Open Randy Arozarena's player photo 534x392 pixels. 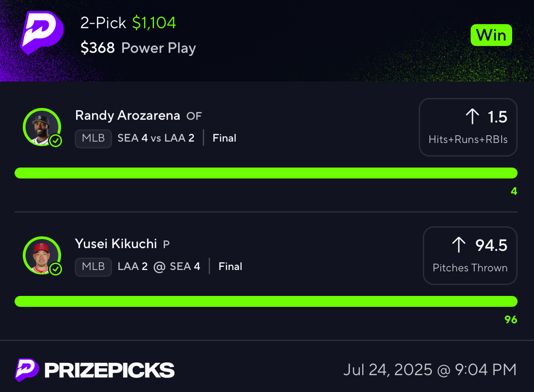[x=42, y=127]
